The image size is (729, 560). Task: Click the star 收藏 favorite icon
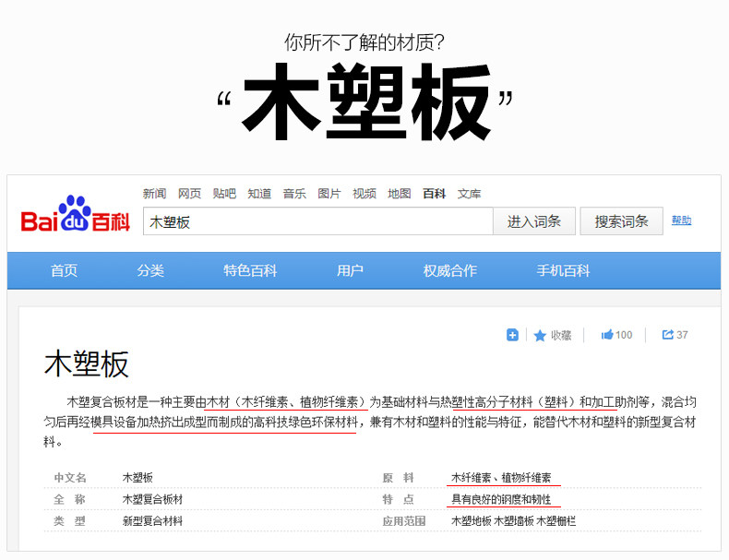pos(540,335)
